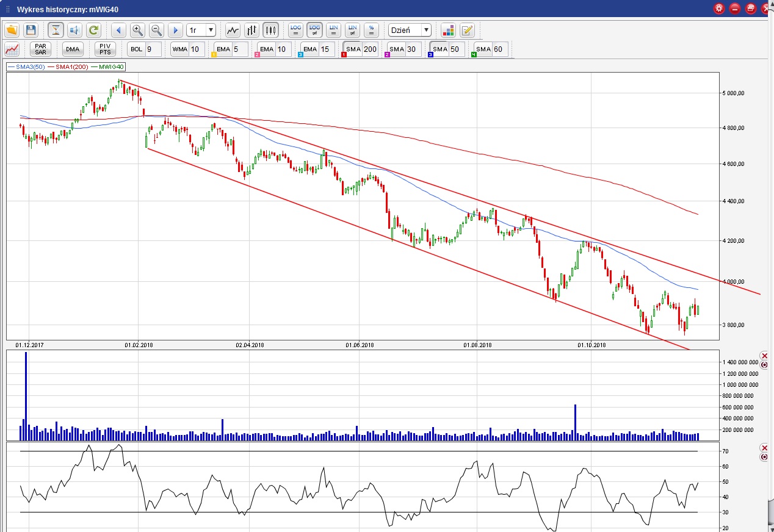774x532 pixels.
Task: Open settings gear in title bar
Action: [x=719, y=9]
